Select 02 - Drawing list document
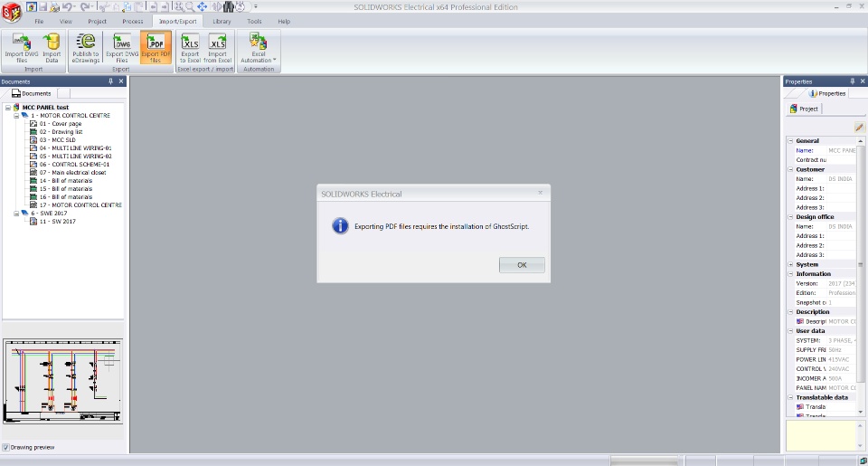The height and width of the screenshot is (466, 868). coord(61,132)
